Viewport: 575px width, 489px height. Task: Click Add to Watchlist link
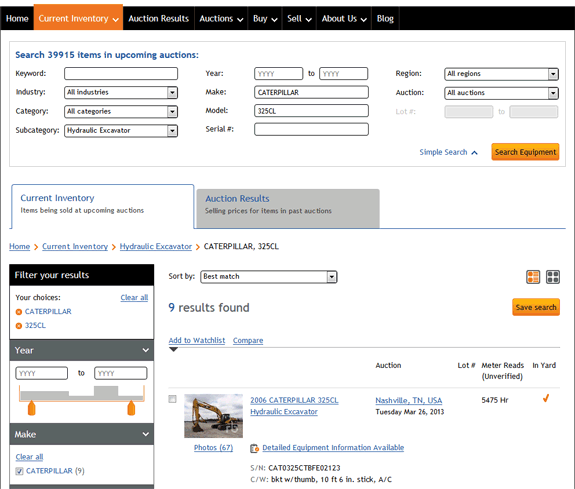(197, 340)
